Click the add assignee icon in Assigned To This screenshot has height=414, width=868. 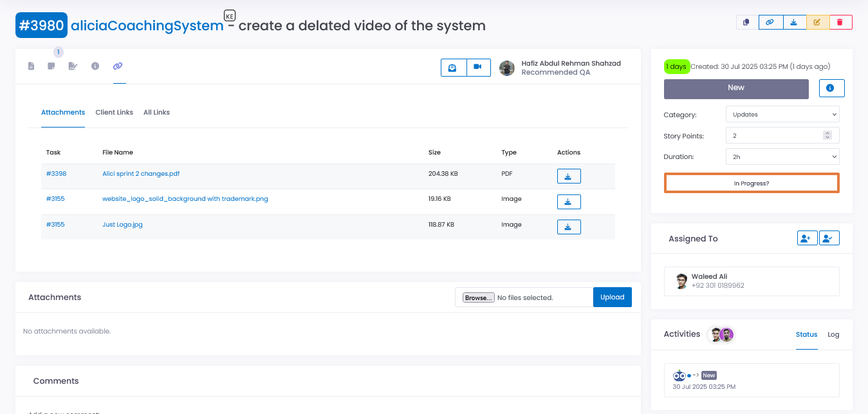click(x=807, y=238)
